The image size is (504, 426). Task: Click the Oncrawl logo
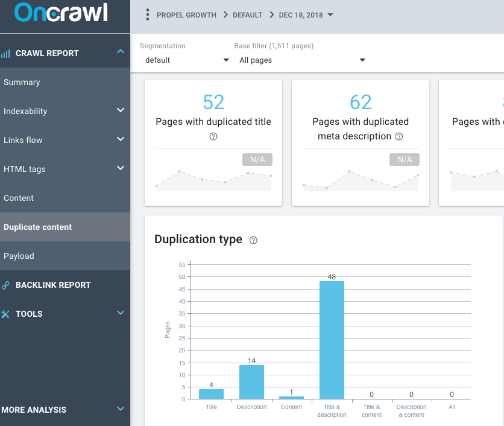[x=61, y=13]
